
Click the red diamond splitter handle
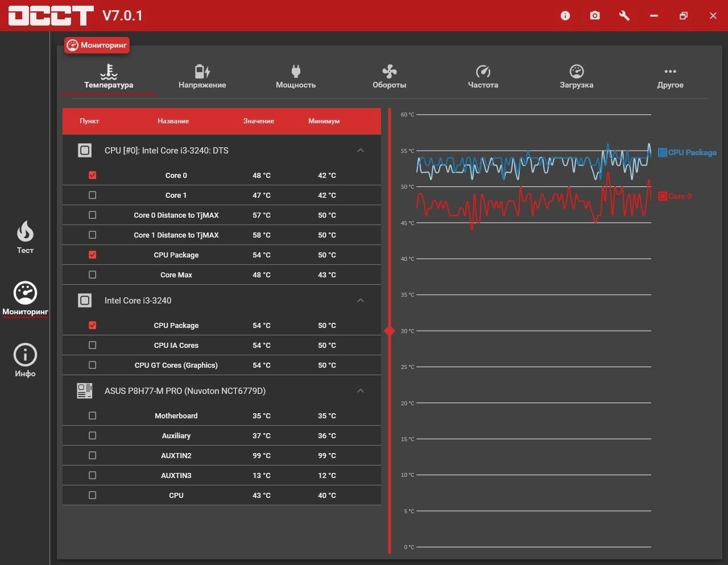[x=390, y=330]
